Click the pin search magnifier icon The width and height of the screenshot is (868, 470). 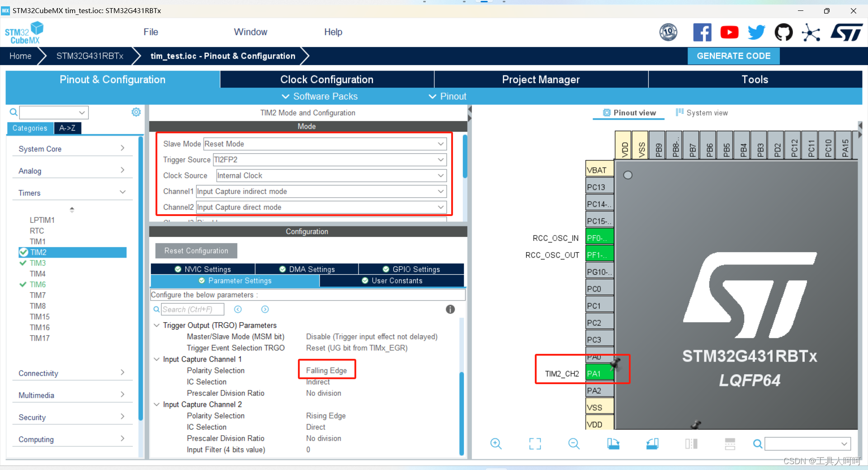(x=757, y=444)
